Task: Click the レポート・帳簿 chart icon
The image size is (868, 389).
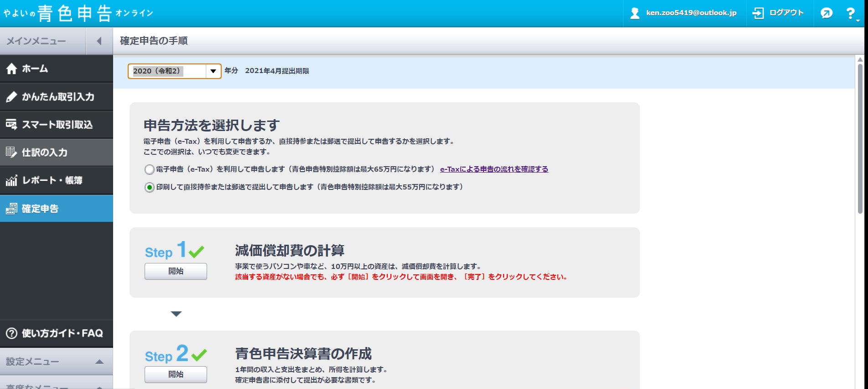Action: [x=11, y=180]
